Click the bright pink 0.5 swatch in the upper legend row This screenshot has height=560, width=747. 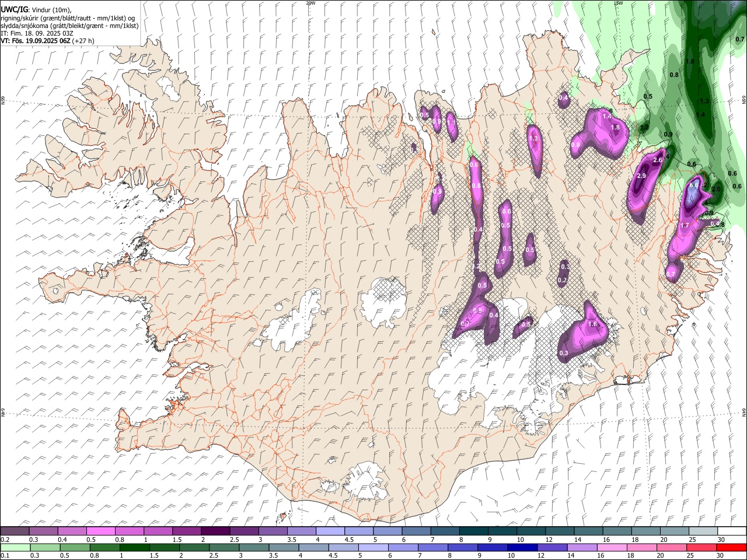(x=101, y=531)
